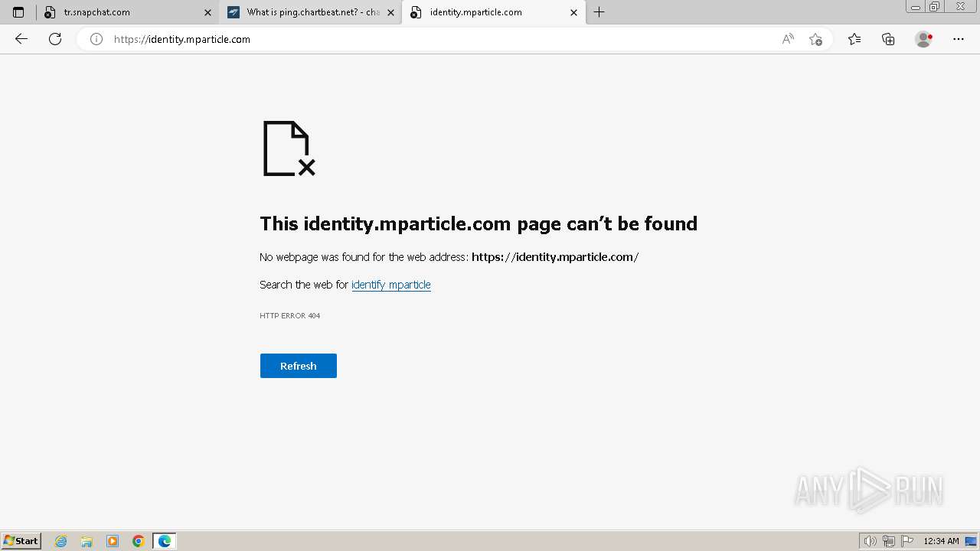Open Read aloud icon in address bar
This screenshot has height=551, width=980.
788,39
